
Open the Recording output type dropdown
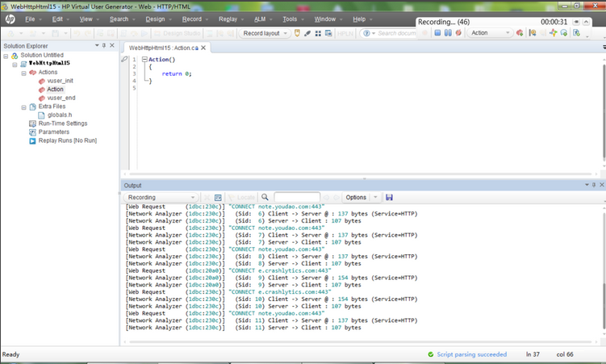tap(161, 198)
